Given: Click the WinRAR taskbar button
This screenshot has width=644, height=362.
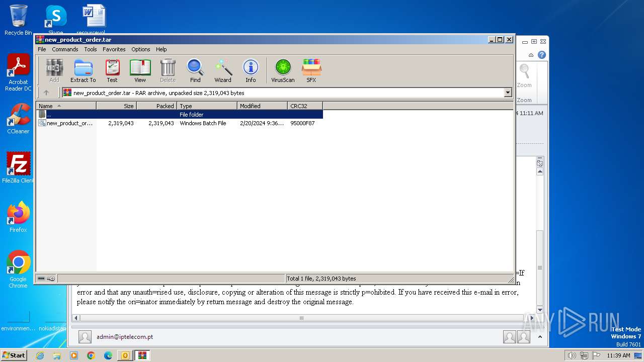Looking at the screenshot, I should (142, 355).
